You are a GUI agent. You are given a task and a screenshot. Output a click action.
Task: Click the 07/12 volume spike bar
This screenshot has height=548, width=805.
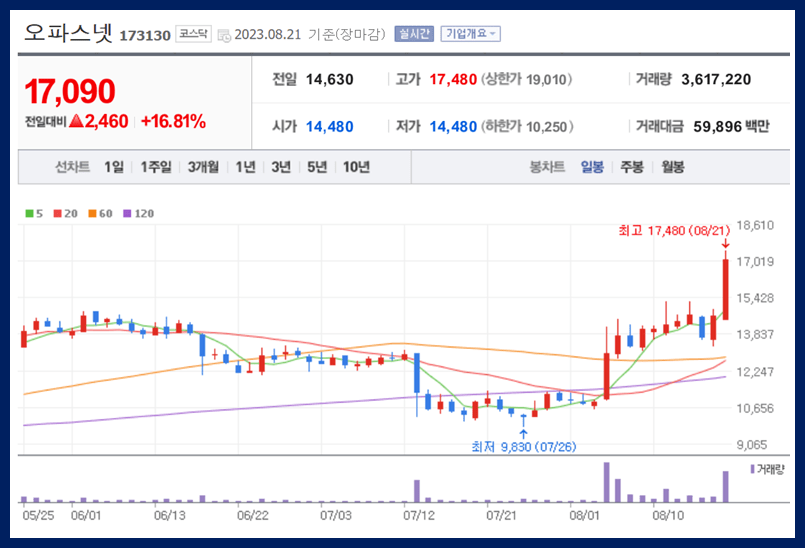tap(417, 491)
